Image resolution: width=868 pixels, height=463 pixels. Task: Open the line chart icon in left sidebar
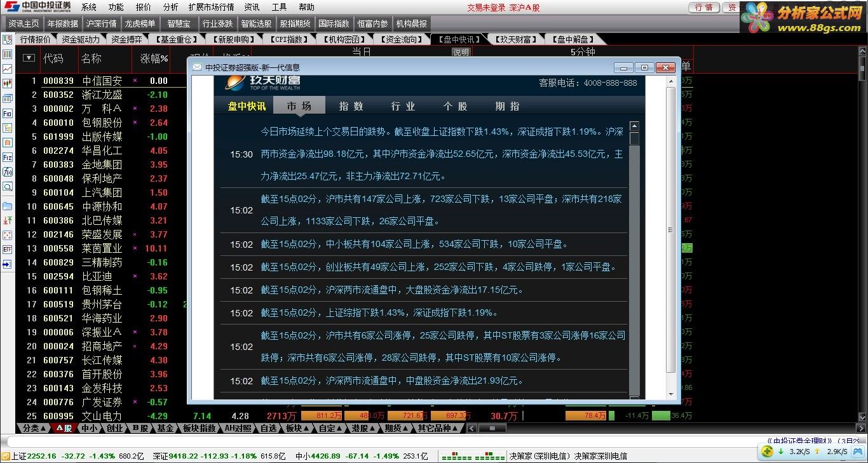[7, 69]
